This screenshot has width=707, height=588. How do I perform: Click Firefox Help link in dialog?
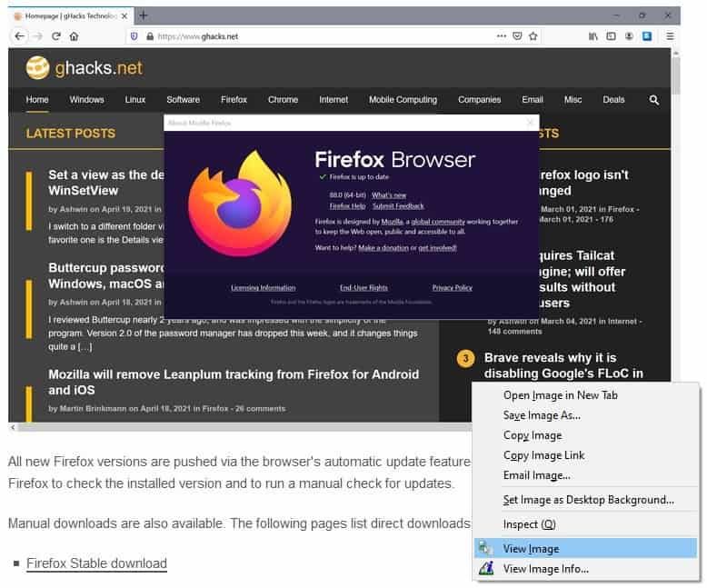tap(347, 206)
